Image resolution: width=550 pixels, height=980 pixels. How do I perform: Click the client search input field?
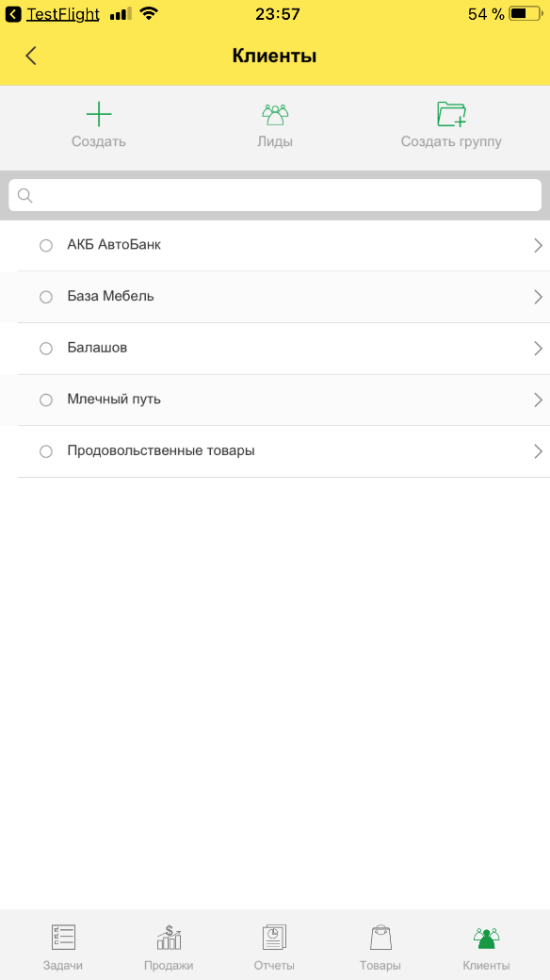tap(275, 196)
